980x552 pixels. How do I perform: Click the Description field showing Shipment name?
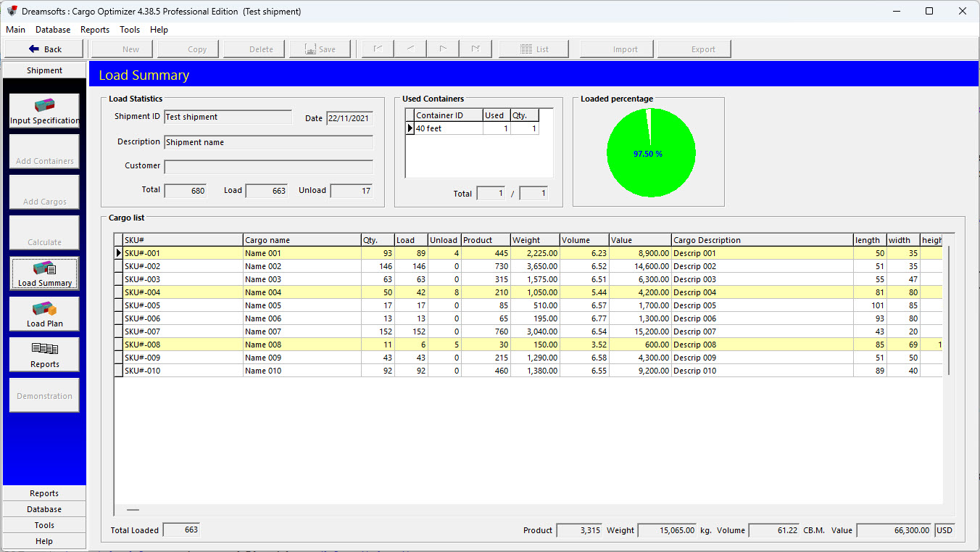click(x=269, y=142)
